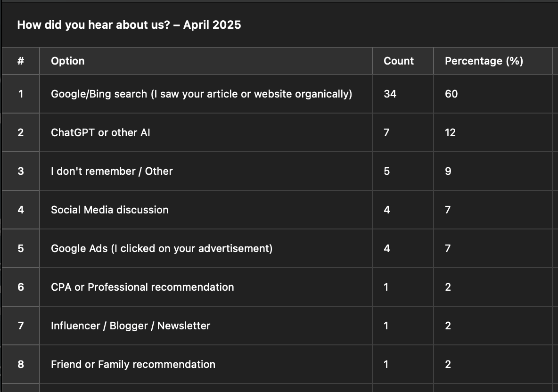This screenshot has height=392, width=558.
Task: Select the "Influencer / Blogger / Newsletter" cell
Action: (x=131, y=326)
